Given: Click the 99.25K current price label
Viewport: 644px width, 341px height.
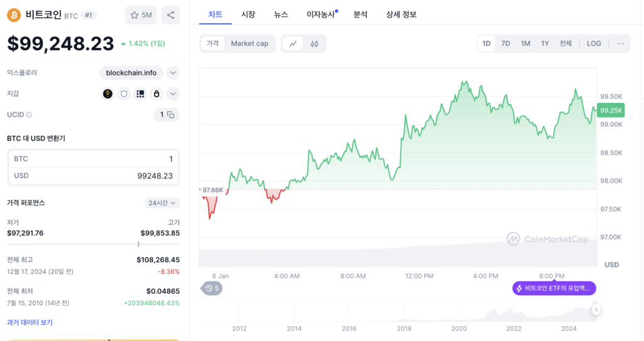Looking at the screenshot, I should [x=611, y=111].
